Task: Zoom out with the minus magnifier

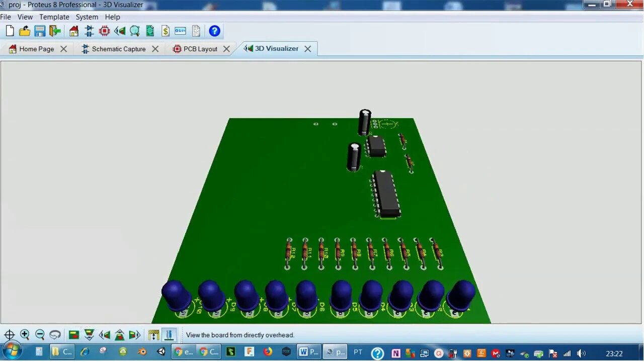Action: [x=40, y=335]
